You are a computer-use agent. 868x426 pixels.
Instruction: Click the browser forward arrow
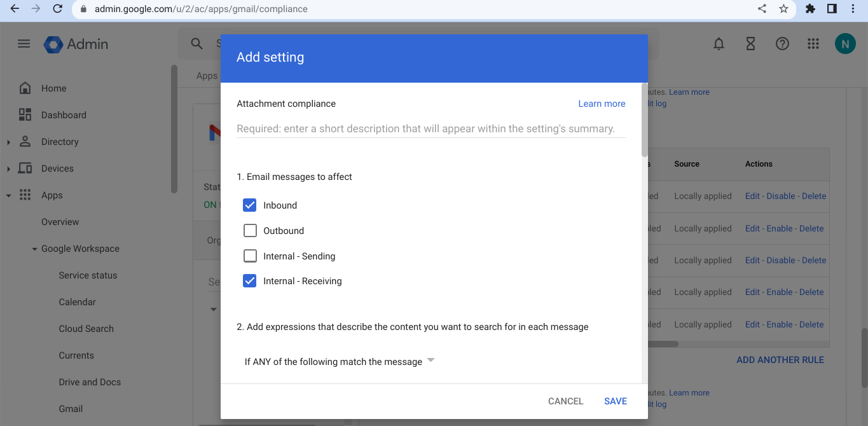pos(36,9)
